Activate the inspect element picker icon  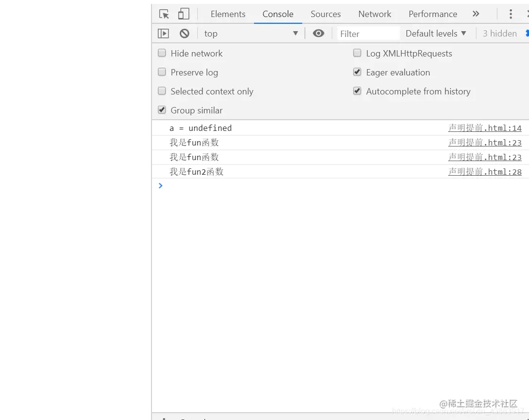164,14
